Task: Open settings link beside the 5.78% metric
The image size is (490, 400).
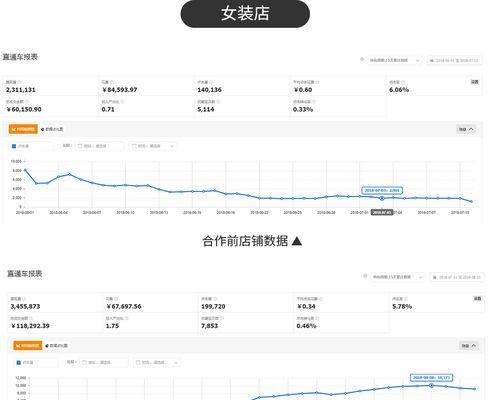Action: point(477,298)
